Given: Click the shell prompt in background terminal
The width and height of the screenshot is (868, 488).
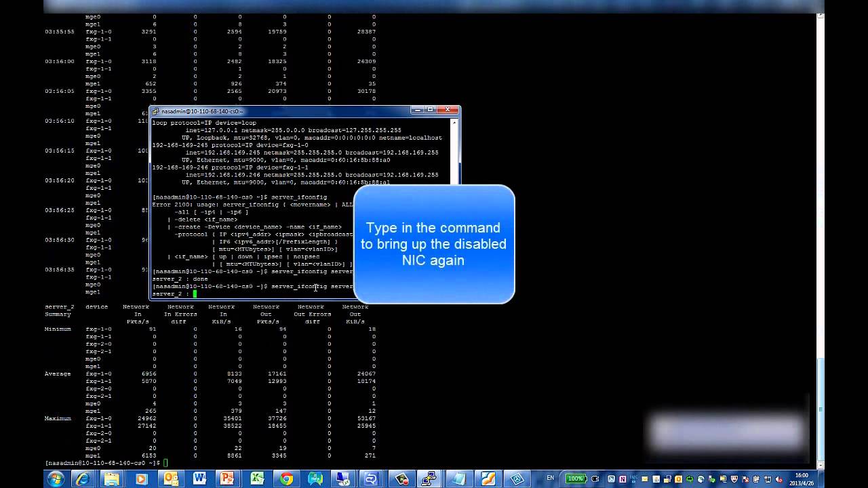Looking at the screenshot, I should click(102, 463).
